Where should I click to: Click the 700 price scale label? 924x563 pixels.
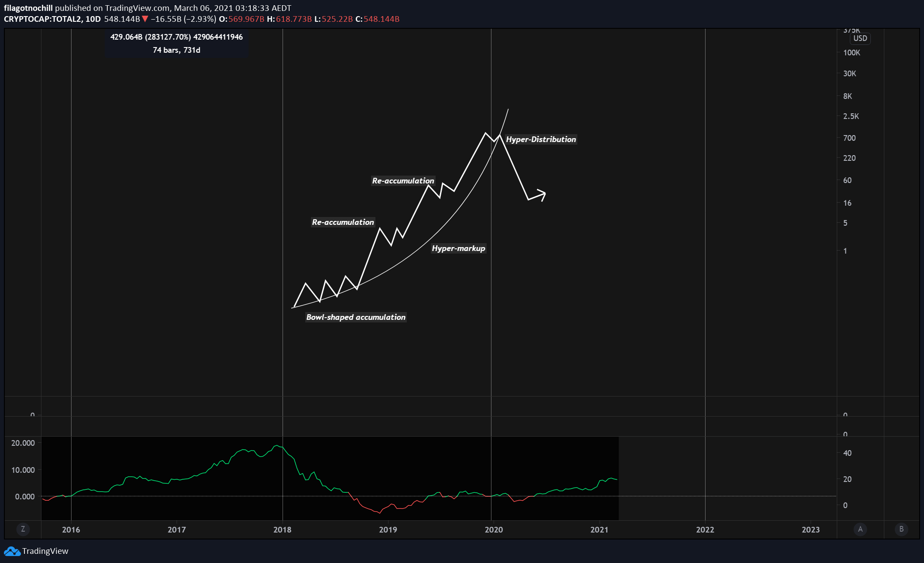[x=849, y=138]
